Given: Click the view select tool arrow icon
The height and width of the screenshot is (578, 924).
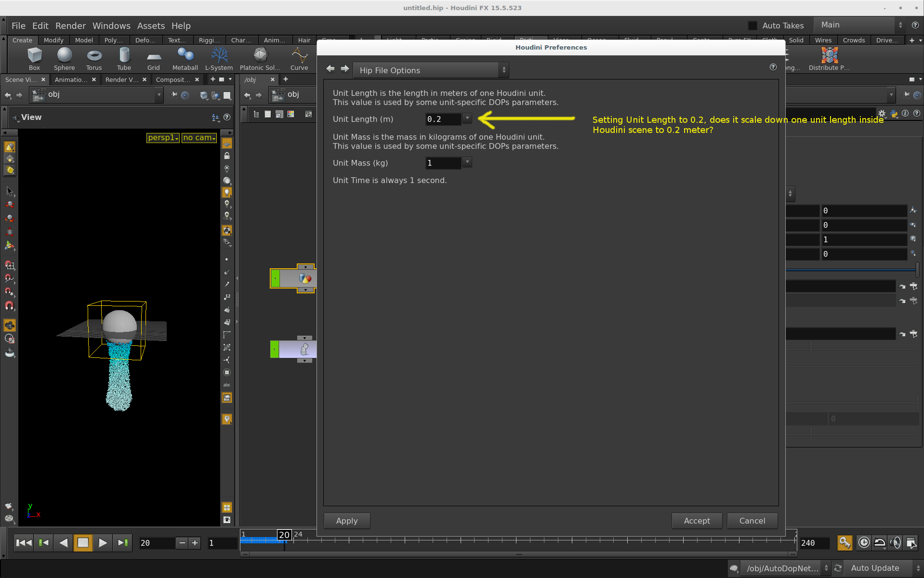Looking at the screenshot, I should pos(10,191).
